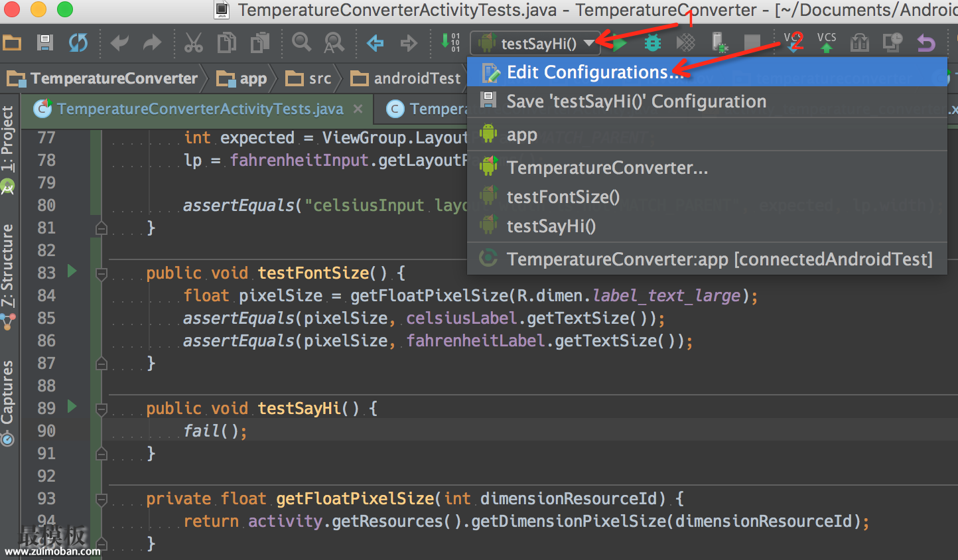Select TemperatureConverter:app [connectedAndroidTest] entry

coord(707,259)
